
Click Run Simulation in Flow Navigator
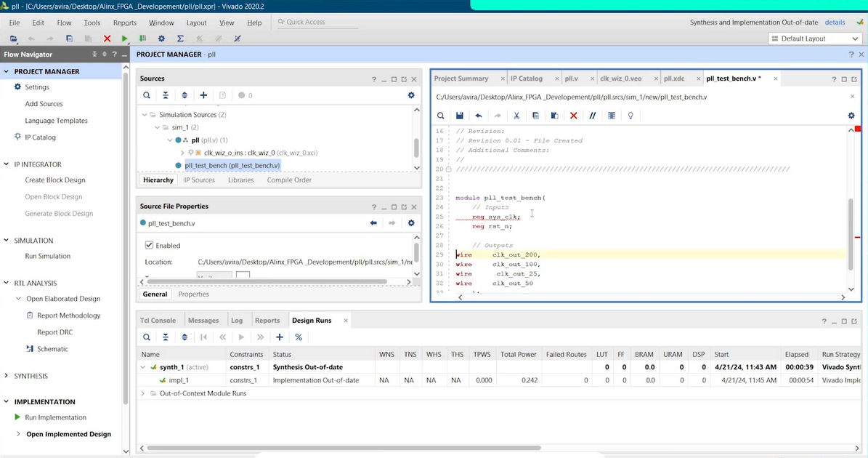point(48,256)
